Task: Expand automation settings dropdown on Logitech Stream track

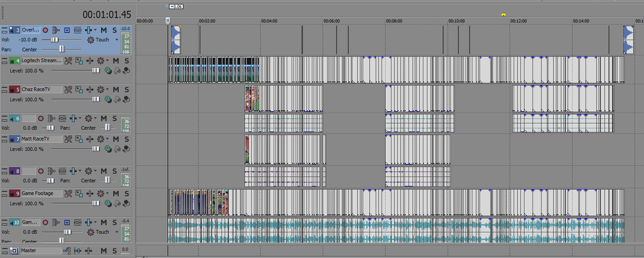Action: (x=107, y=61)
